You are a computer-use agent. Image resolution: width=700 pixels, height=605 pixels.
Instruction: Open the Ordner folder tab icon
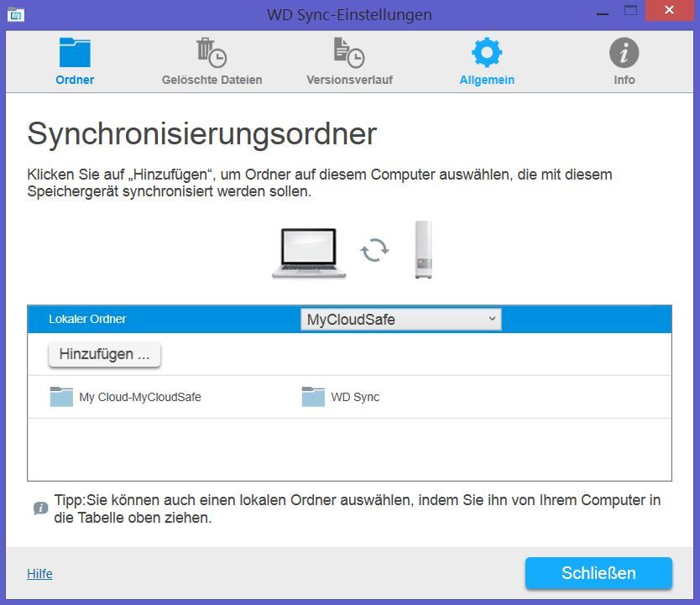pyautogui.click(x=75, y=52)
